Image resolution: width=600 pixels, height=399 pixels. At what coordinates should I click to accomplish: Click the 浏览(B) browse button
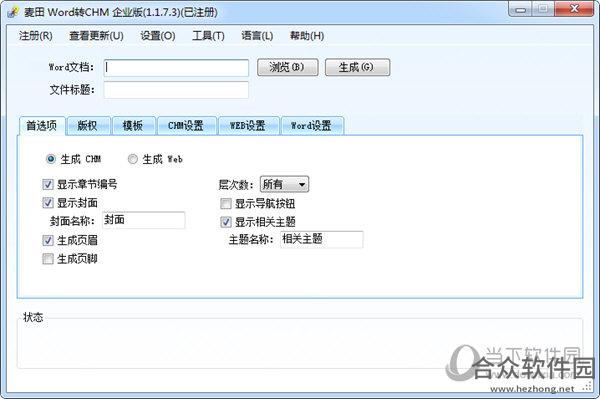287,67
